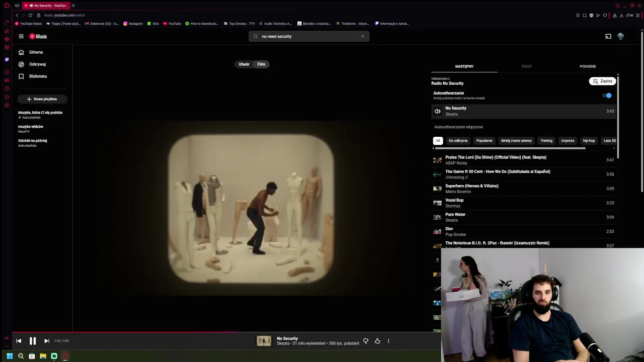The height and width of the screenshot is (362, 644).
Task: Open Windows taskbar search
Action: [21, 356]
